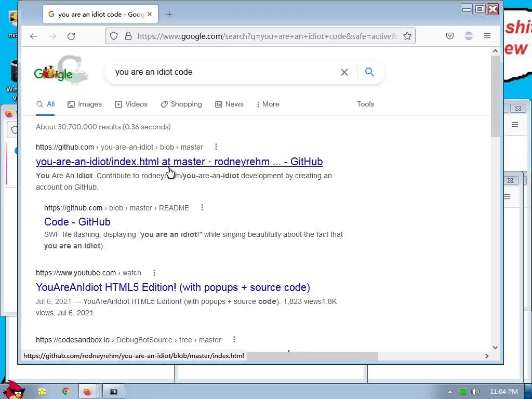Click the https://github.com you-are-an-idiot breadcrumb
Screen dimensions: 532x399
[x=119, y=147]
